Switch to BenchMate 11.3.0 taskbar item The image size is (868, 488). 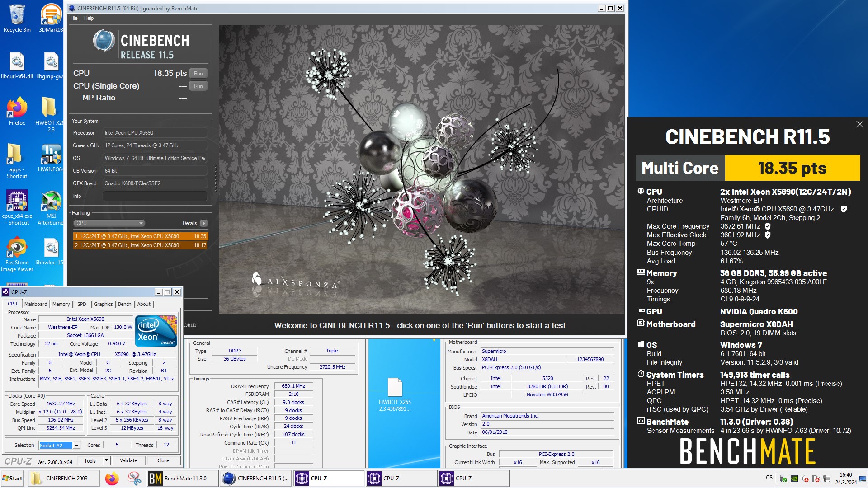pos(183,479)
